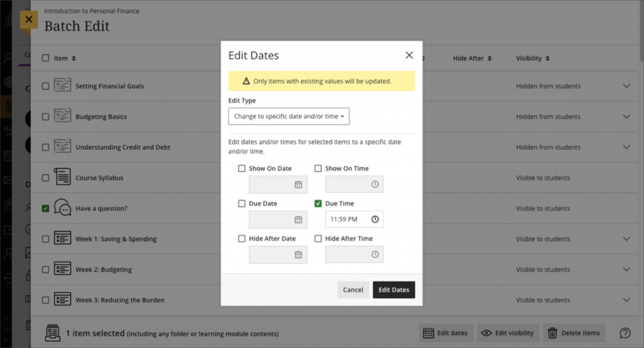Viewport: 644px width, 348px height.
Task: Select Week 1: Saving & Spending checkbox
Action: coord(45,239)
